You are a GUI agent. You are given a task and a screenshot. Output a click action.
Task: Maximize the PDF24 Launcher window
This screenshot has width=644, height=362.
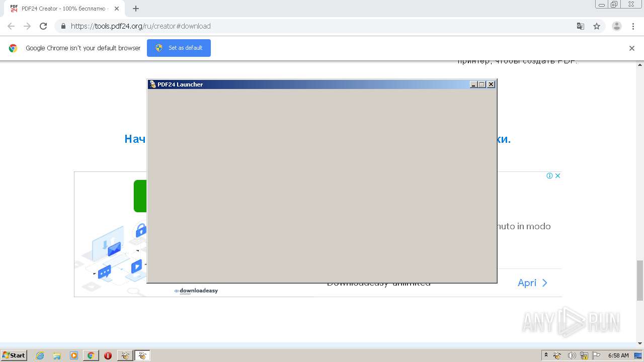pos(482,84)
